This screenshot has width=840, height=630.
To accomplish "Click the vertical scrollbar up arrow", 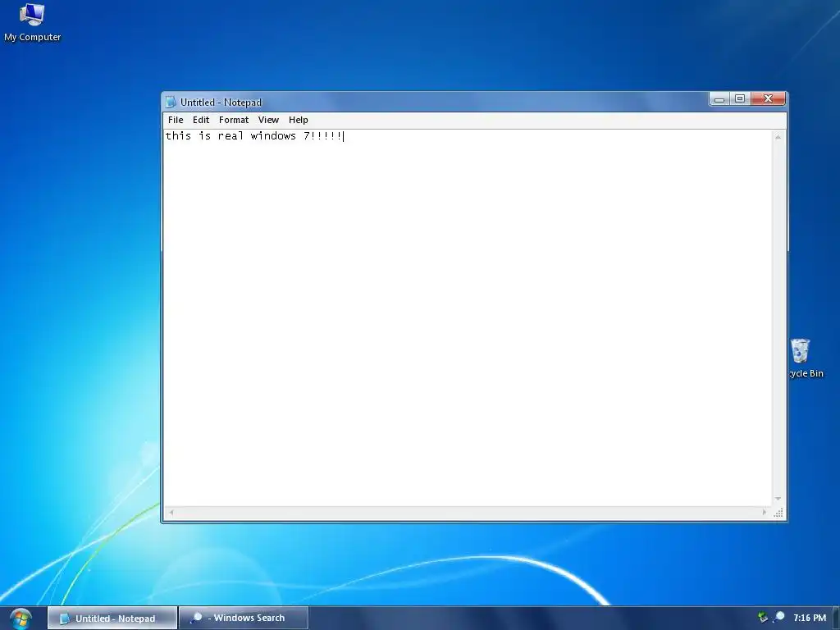I will click(x=778, y=137).
